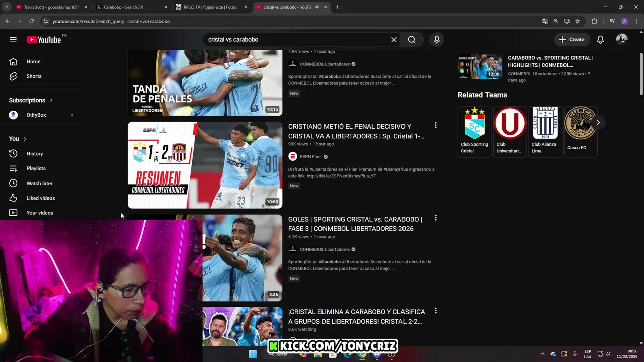
Task: Open the ESPN Fans channel name
Action: point(311,157)
